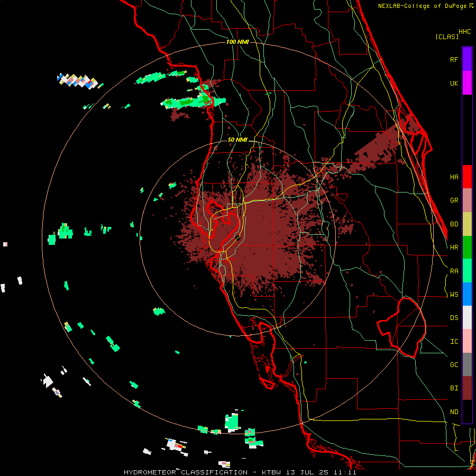Click the BI brown legend swatch
This screenshot has height=476, width=476.
coord(467,388)
